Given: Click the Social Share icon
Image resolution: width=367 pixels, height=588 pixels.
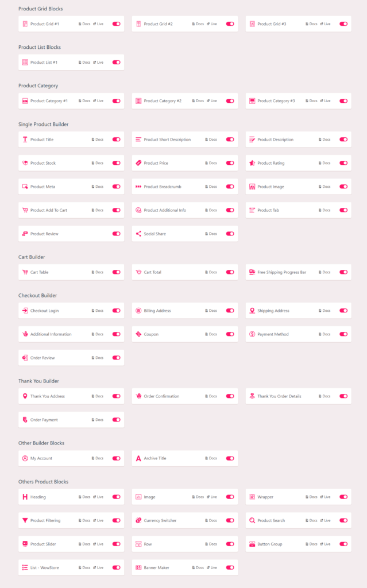Looking at the screenshot, I should pos(138,234).
